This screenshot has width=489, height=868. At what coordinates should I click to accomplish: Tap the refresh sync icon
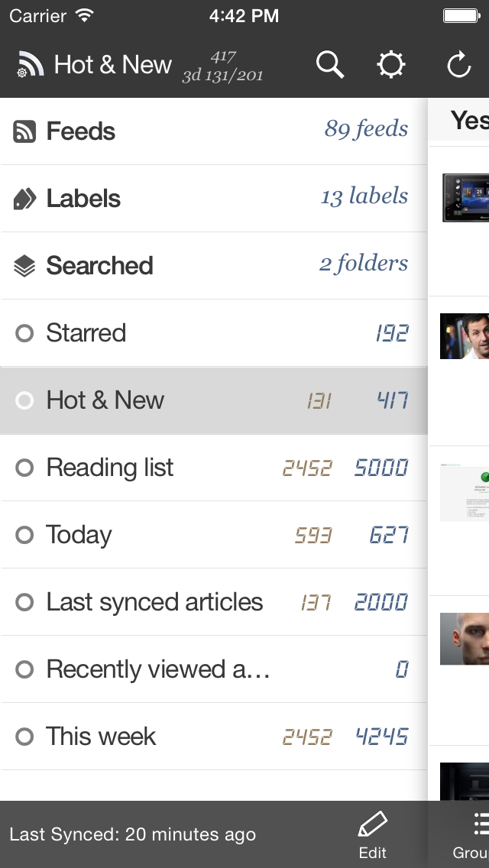pos(458,66)
